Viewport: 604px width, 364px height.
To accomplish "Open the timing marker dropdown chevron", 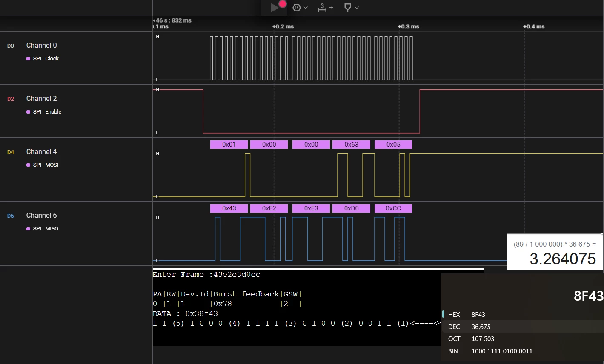I will coord(357,8).
